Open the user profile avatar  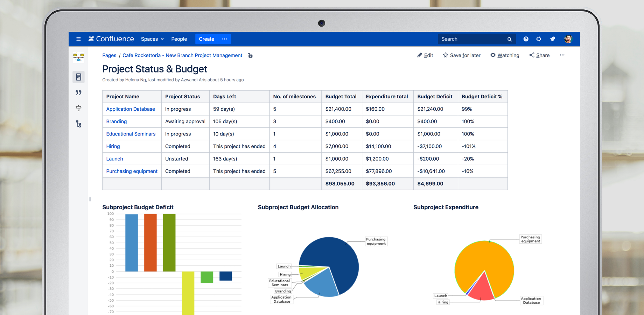pyautogui.click(x=568, y=39)
